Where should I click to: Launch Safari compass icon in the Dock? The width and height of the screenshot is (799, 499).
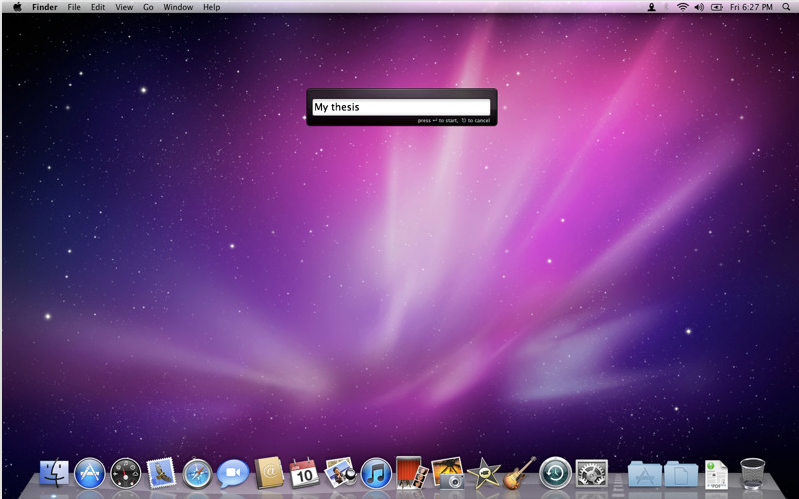197,474
